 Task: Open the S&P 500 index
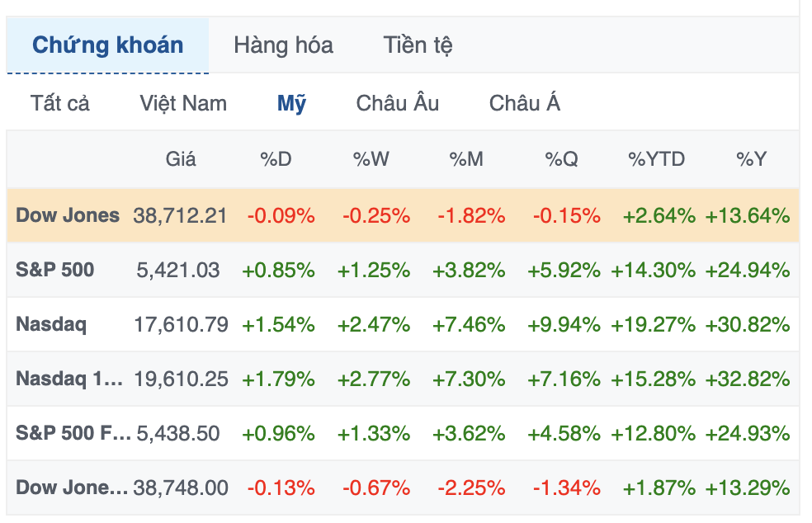tap(55, 270)
